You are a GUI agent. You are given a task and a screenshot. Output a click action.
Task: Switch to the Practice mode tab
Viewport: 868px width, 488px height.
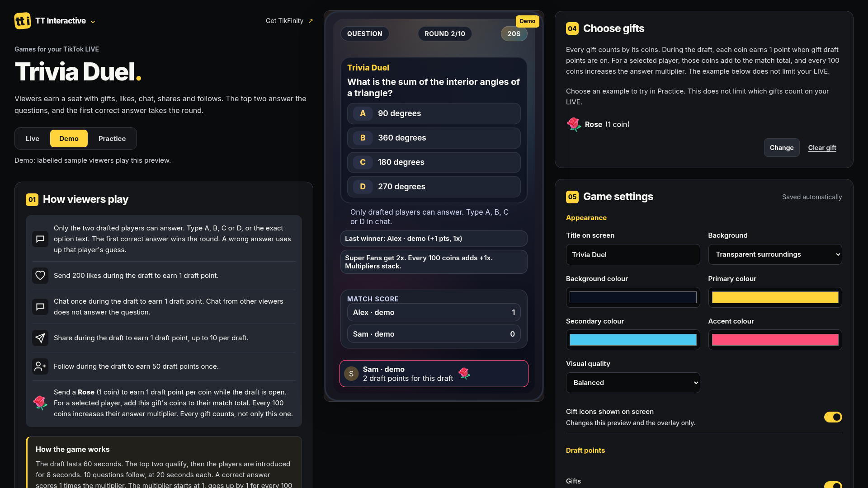point(112,139)
